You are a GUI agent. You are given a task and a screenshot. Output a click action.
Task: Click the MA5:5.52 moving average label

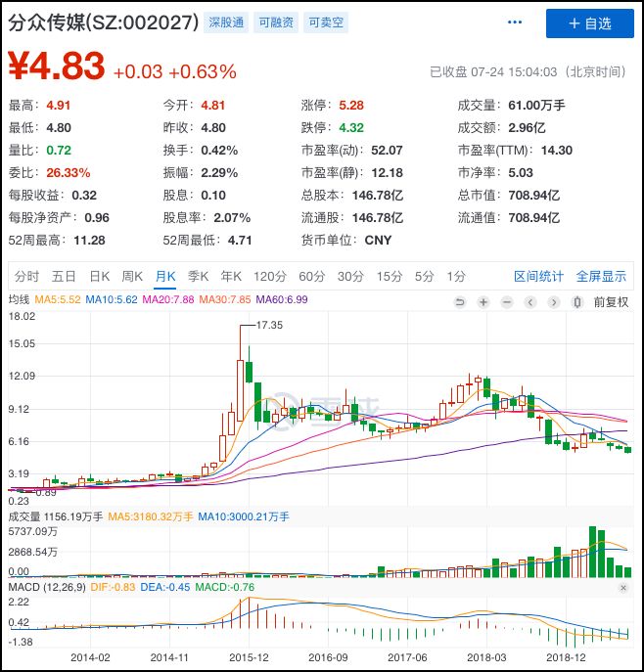coord(58,299)
